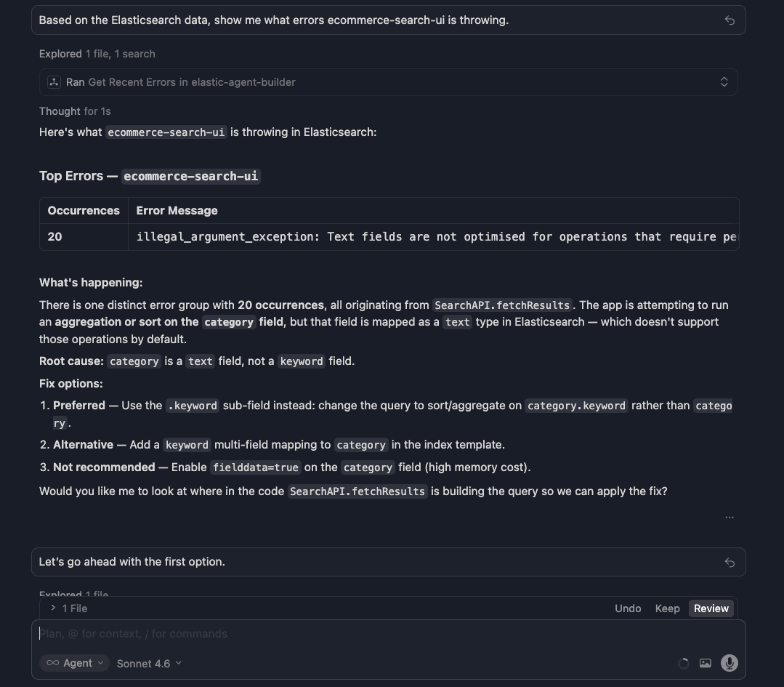Image resolution: width=784 pixels, height=687 pixels.
Task: Open the image attachment icon
Action: click(705, 663)
